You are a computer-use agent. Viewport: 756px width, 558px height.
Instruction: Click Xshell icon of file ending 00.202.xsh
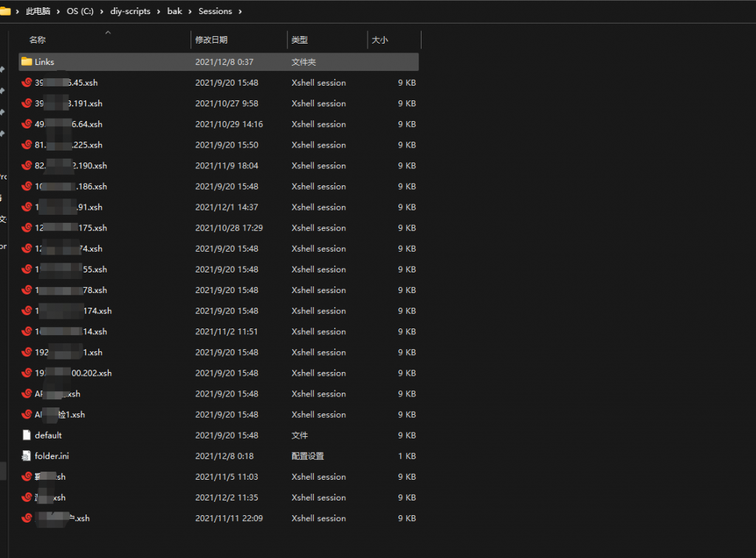click(27, 373)
